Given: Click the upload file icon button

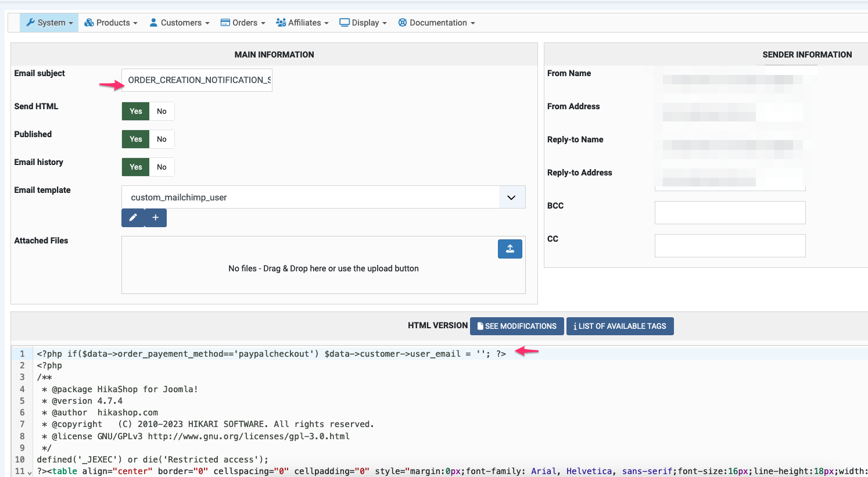Looking at the screenshot, I should tap(510, 249).
